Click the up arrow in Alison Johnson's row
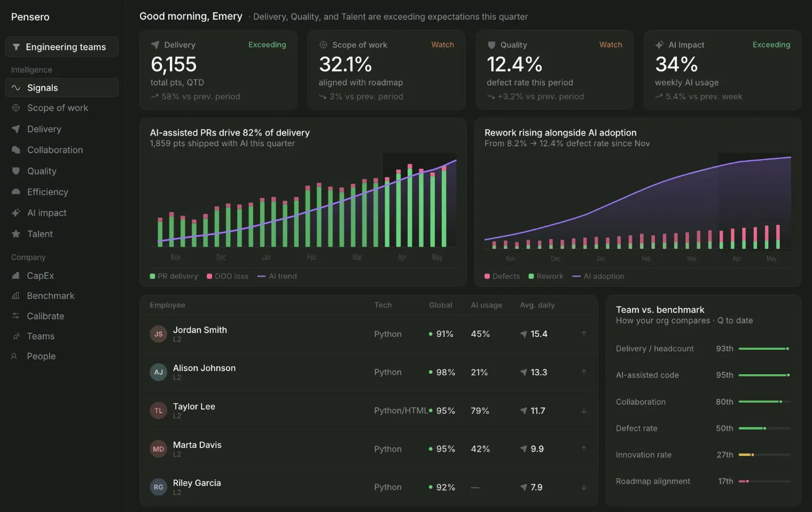This screenshot has height=512, width=812. tap(584, 372)
